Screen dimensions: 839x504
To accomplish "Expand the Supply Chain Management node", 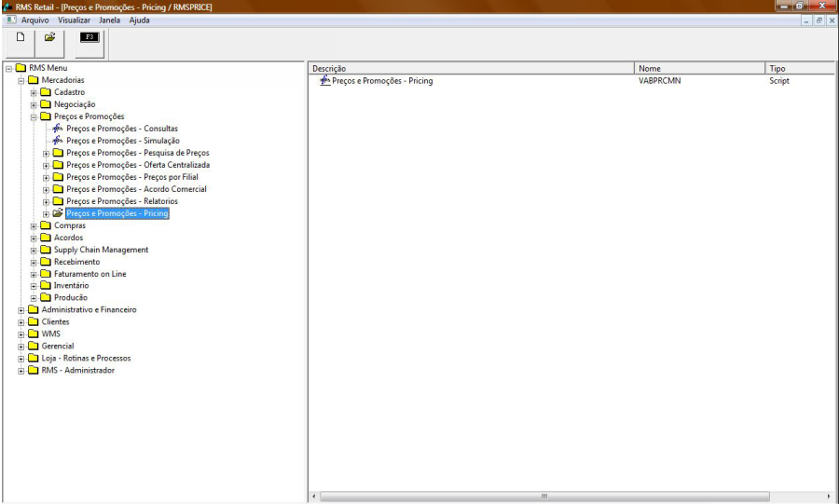I will 34,250.
